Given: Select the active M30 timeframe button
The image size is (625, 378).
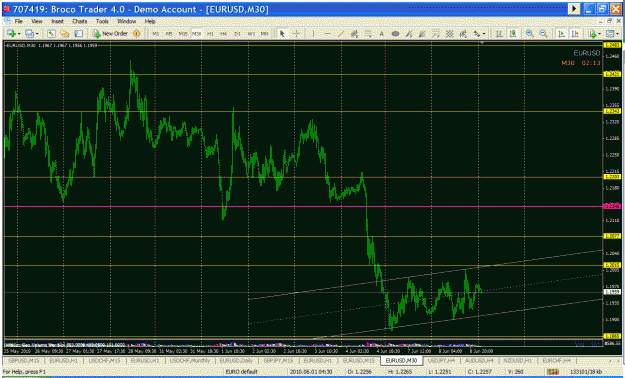Looking at the screenshot, I should click(x=197, y=34).
